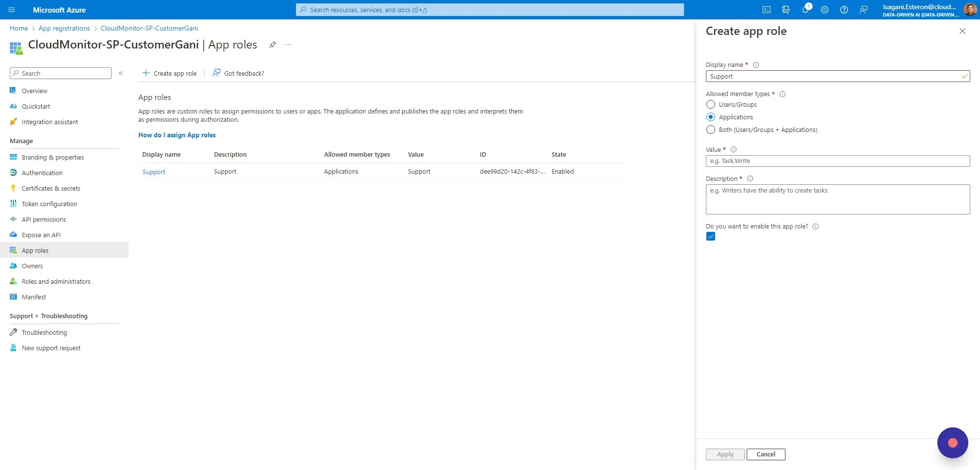The image size is (980, 470).
Task: Click the ID column header
Action: point(483,154)
